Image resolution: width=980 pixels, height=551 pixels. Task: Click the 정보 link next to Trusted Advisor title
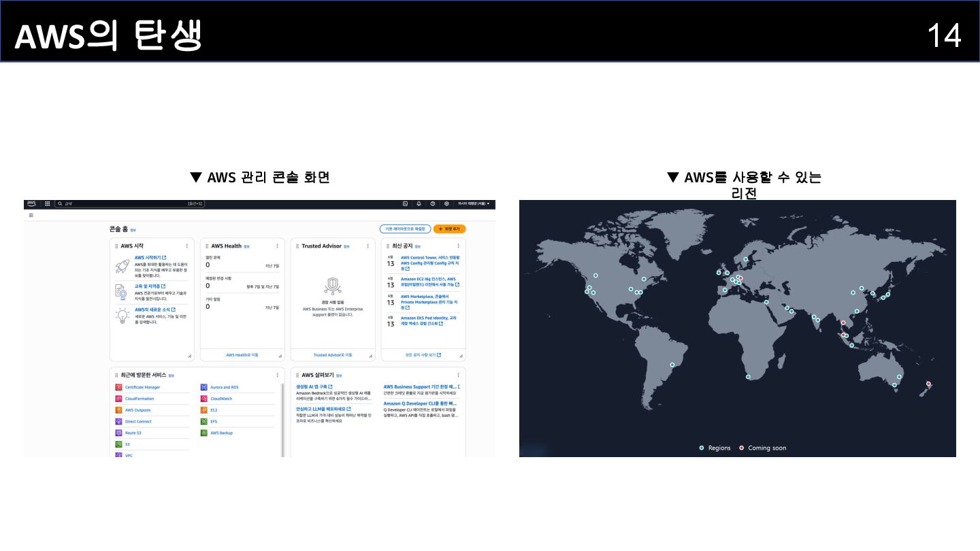(346, 246)
